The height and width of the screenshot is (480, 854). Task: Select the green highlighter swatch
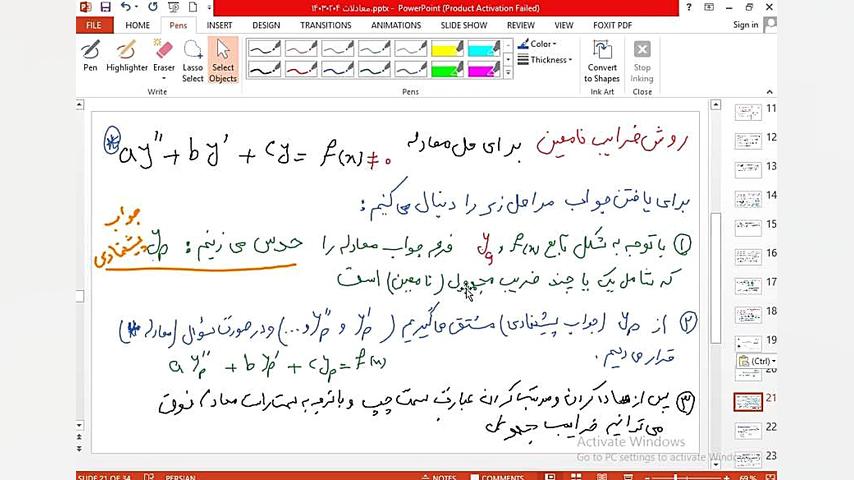447,69
